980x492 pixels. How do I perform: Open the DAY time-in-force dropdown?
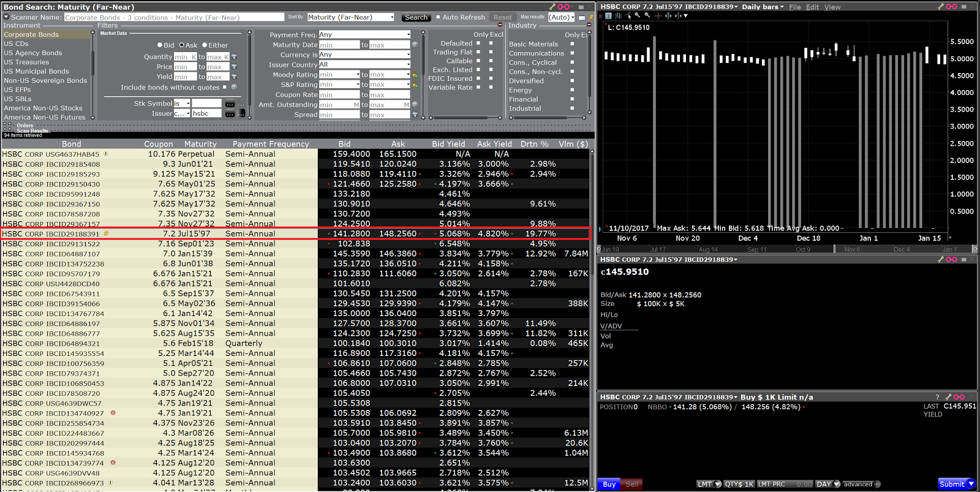828,484
